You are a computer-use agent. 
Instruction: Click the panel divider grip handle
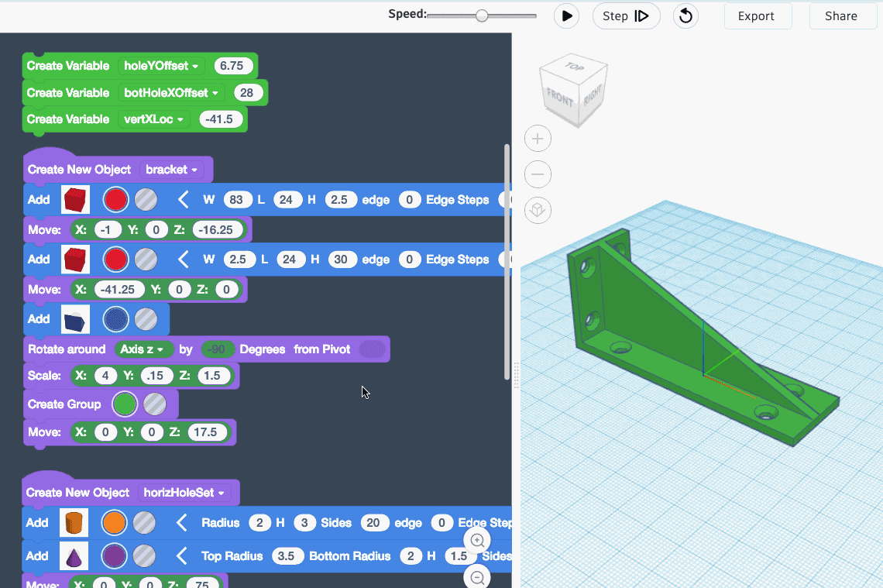pos(517,374)
